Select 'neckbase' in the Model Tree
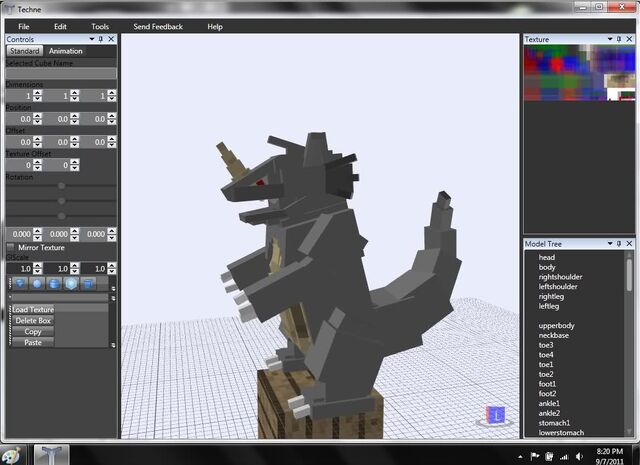The width and height of the screenshot is (640, 465). [553, 335]
